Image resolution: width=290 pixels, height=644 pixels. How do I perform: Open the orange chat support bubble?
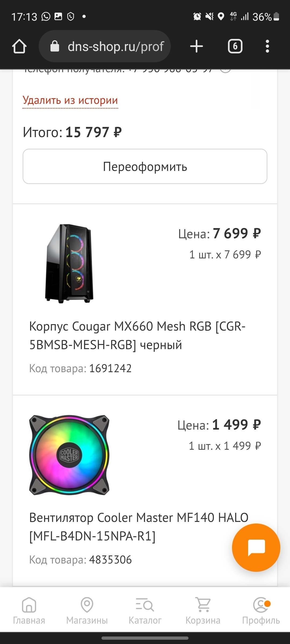256,547
